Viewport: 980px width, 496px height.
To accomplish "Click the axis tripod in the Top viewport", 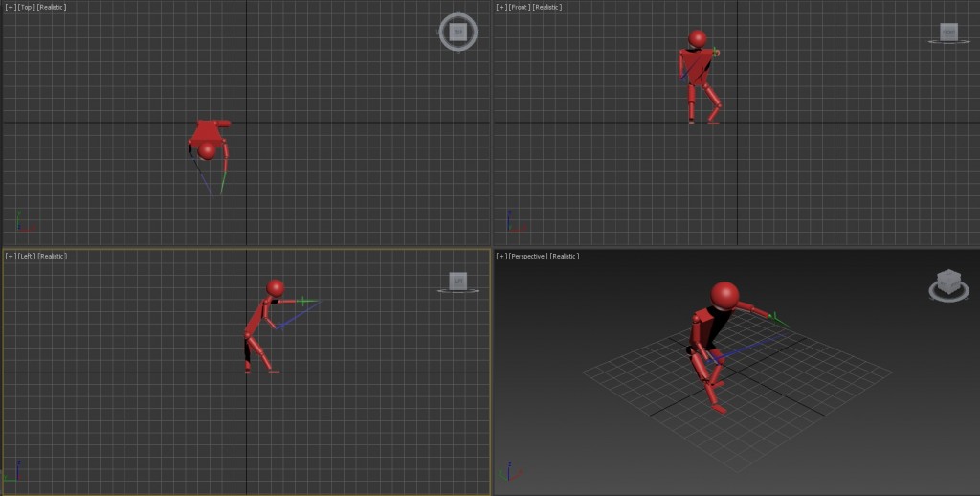I will tap(25, 224).
